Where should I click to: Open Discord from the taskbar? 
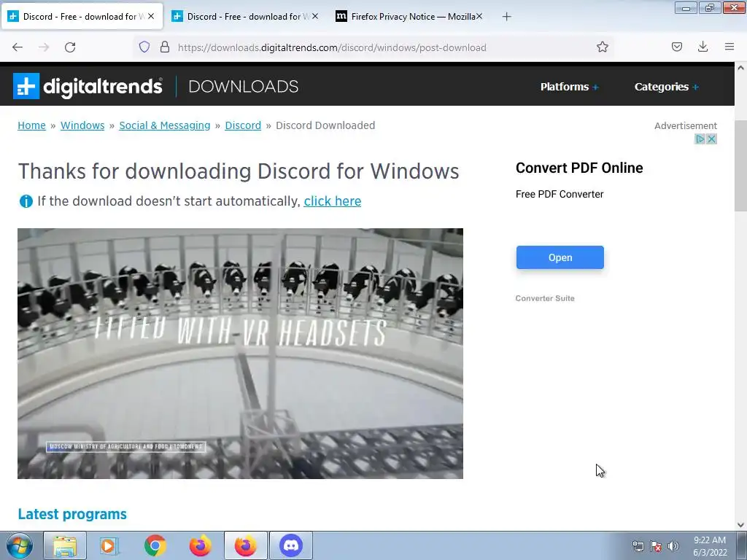coord(291,545)
